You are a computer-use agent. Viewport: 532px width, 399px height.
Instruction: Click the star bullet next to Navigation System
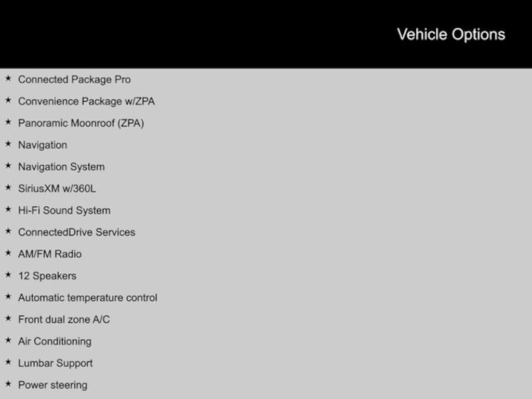pyautogui.click(x=8, y=166)
